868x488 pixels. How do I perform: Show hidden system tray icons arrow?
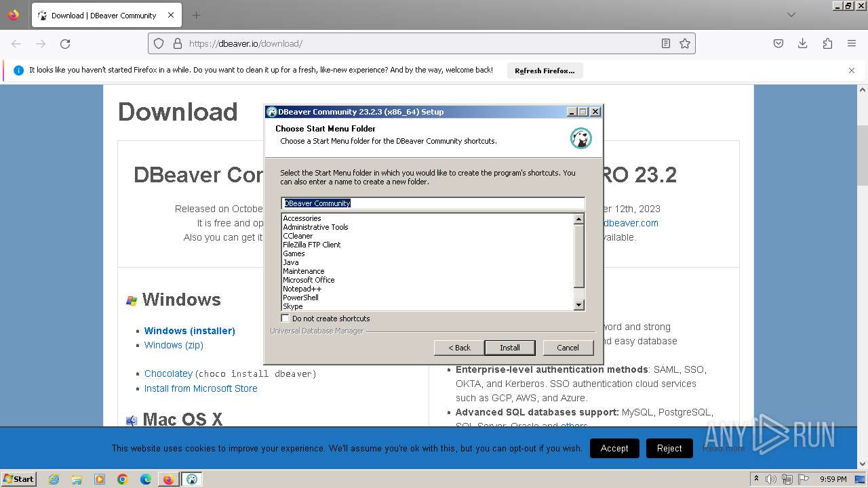(756, 479)
